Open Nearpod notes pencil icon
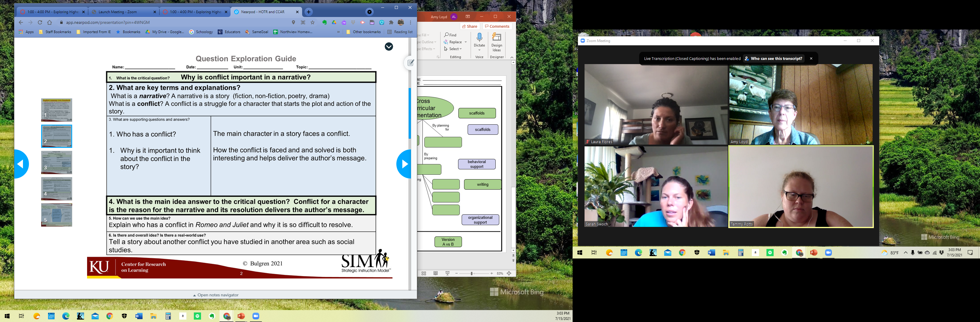This screenshot has width=980, height=322. pyautogui.click(x=410, y=63)
